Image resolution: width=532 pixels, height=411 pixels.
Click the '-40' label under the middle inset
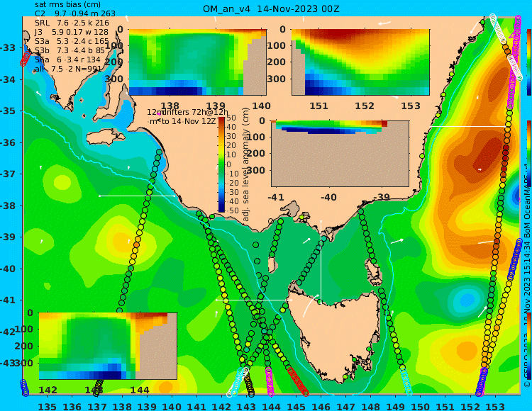pos(328,197)
